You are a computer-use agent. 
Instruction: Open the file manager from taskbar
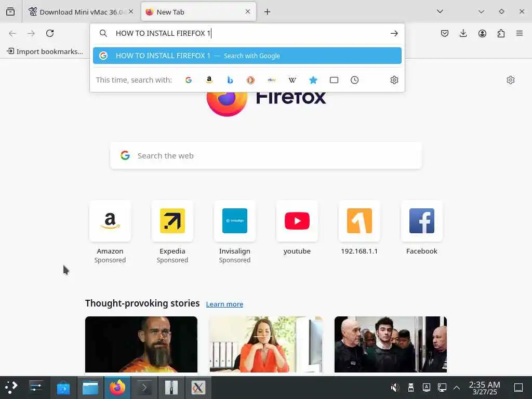pyautogui.click(x=90, y=388)
